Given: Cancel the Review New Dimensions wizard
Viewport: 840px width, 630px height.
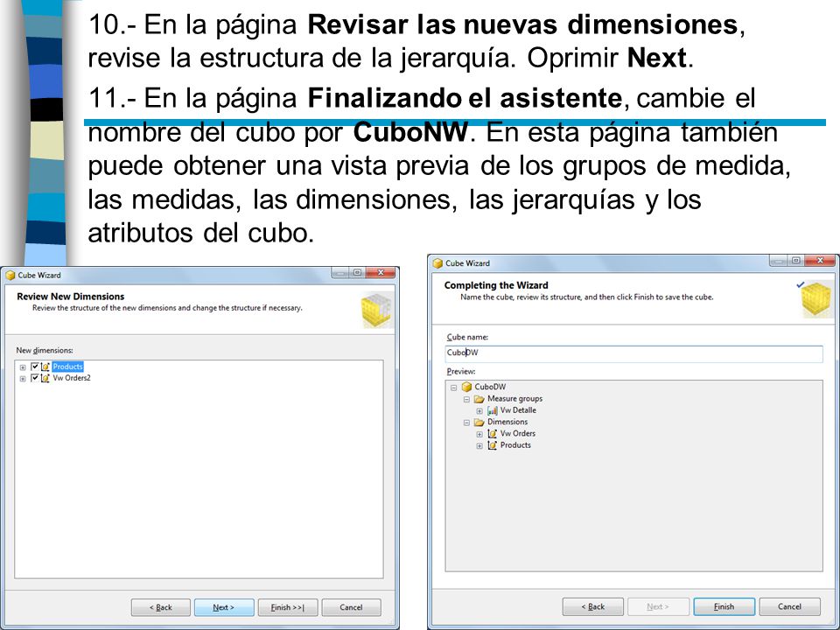Looking at the screenshot, I should pyautogui.click(x=352, y=607).
